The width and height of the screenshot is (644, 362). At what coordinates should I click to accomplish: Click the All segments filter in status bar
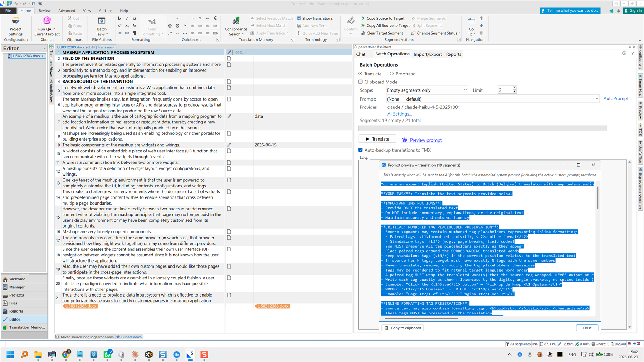[518, 344]
